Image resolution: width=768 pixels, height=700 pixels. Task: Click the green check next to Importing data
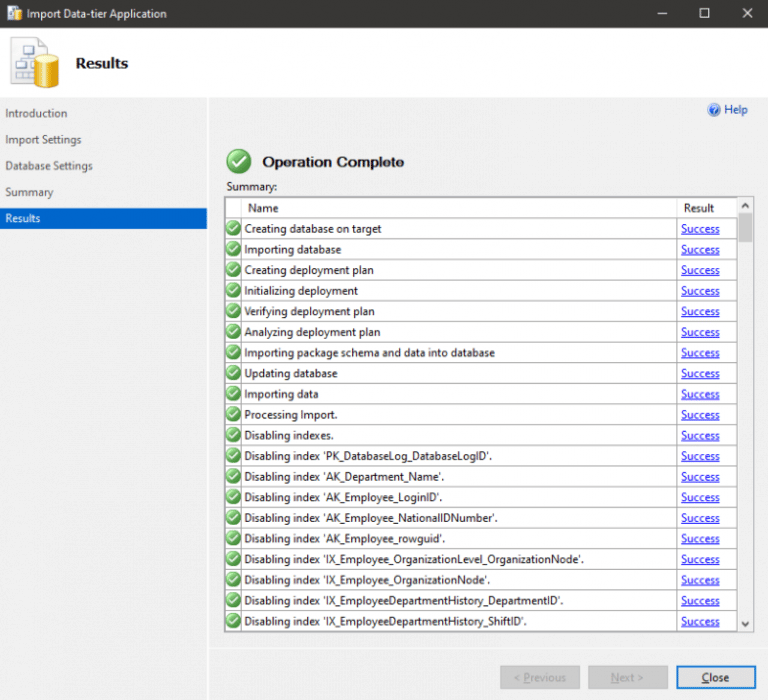[x=234, y=394]
